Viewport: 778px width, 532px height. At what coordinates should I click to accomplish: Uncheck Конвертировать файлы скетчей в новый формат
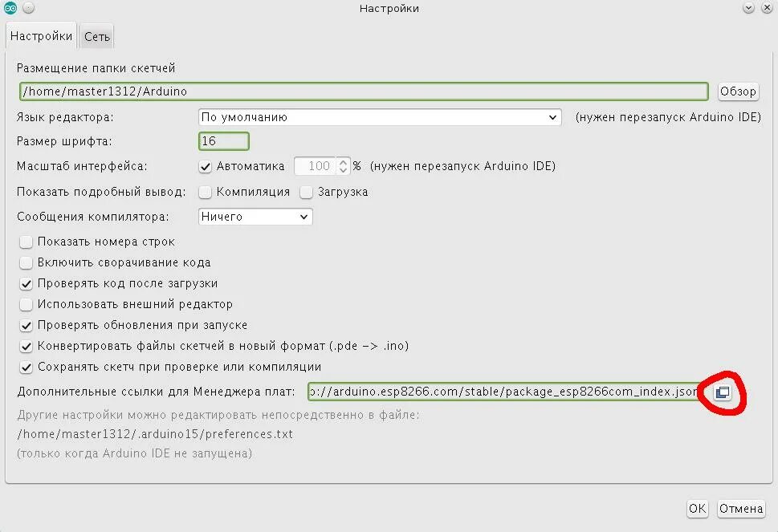pos(26,346)
